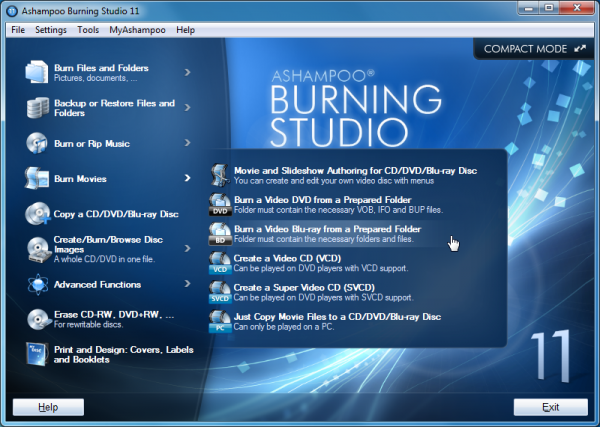Image resolution: width=600 pixels, height=427 pixels.
Task: Open the File menu
Action: click(x=18, y=30)
